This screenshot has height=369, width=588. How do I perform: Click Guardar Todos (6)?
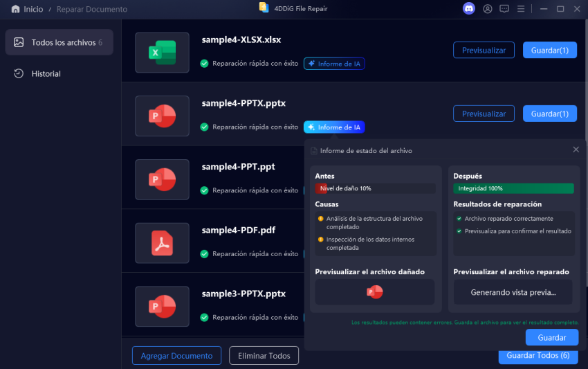pos(538,357)
